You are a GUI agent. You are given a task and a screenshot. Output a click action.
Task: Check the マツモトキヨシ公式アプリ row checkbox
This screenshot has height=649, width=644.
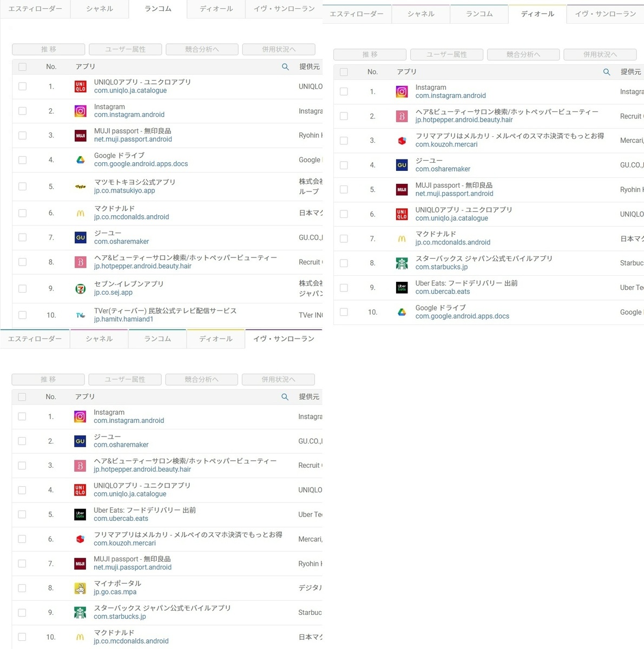(22, 187)
